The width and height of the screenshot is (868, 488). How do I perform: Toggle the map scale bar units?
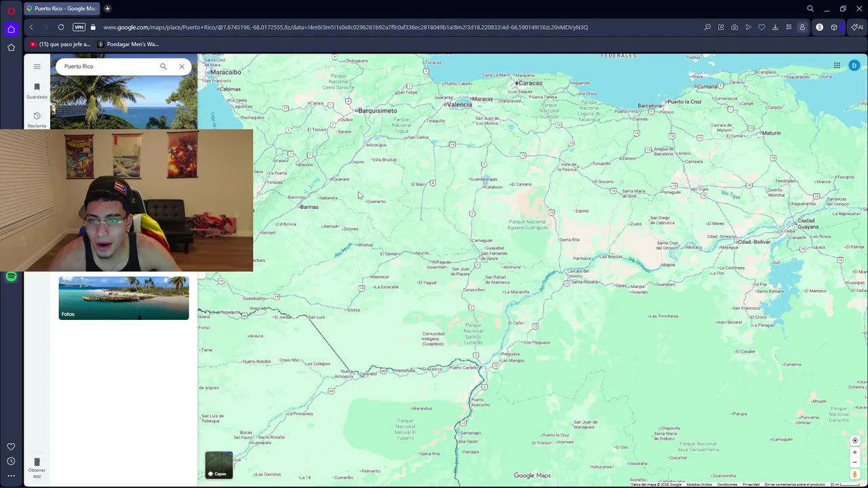pos(846,485)
